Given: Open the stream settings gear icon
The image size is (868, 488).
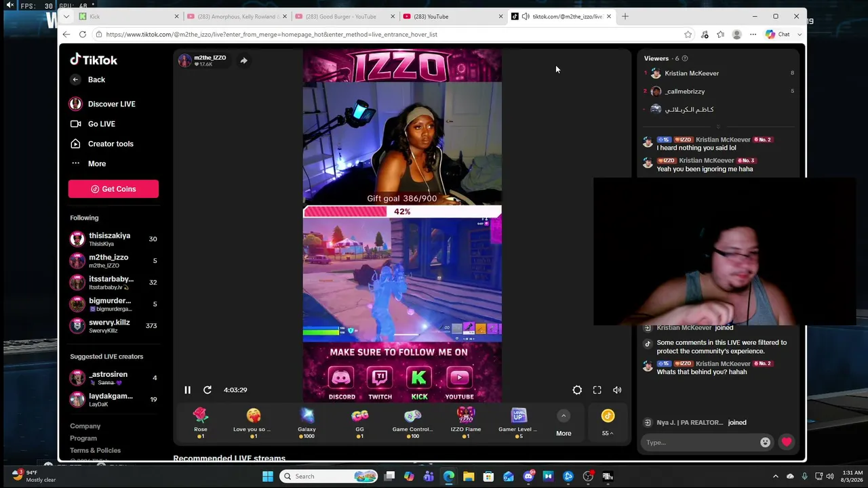Looking at the screenshot, I should point(577,390).
